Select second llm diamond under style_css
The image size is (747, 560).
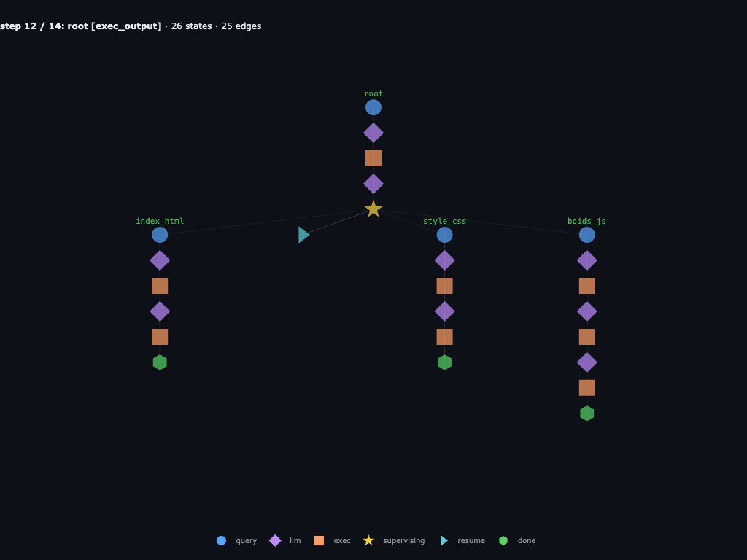click(444, 311)
